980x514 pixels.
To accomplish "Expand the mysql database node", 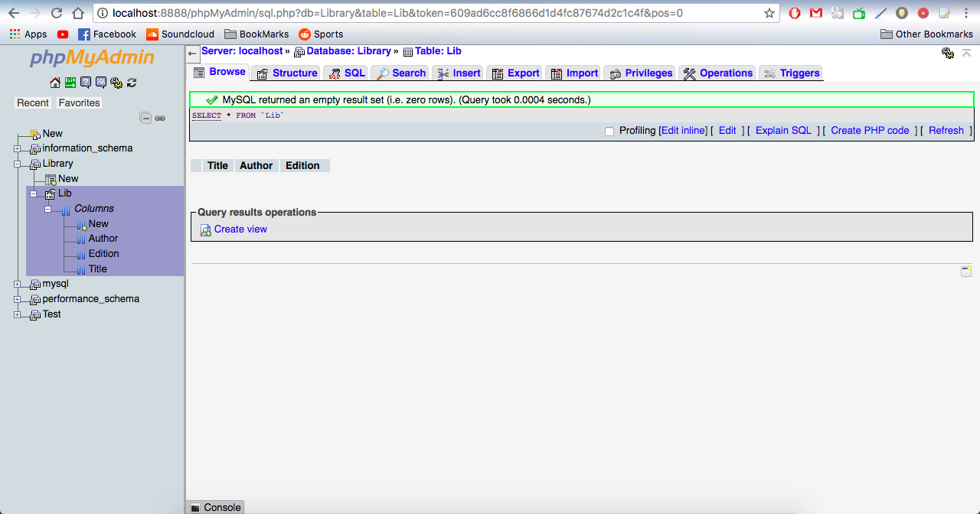I will tap(18, 284).
